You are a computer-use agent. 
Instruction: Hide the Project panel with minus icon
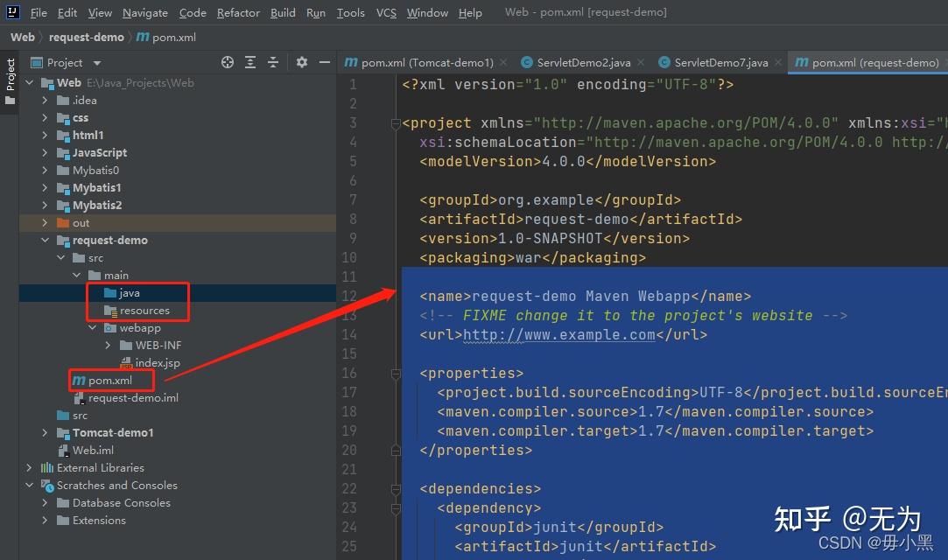(325, 62)
